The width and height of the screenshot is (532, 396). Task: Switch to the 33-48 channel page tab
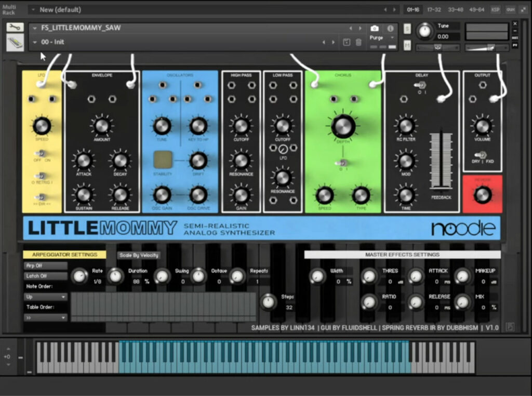click(456, 9)
